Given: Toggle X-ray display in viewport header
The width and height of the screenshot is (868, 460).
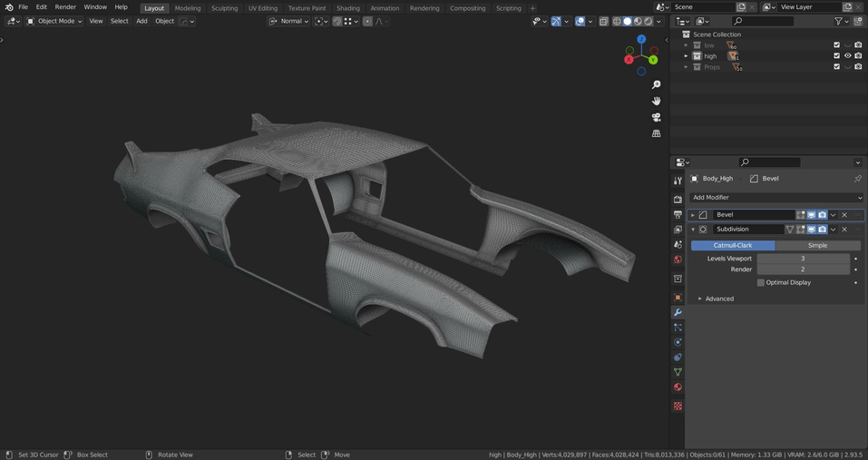Looking at the screenshot, I should coord(604,21).
